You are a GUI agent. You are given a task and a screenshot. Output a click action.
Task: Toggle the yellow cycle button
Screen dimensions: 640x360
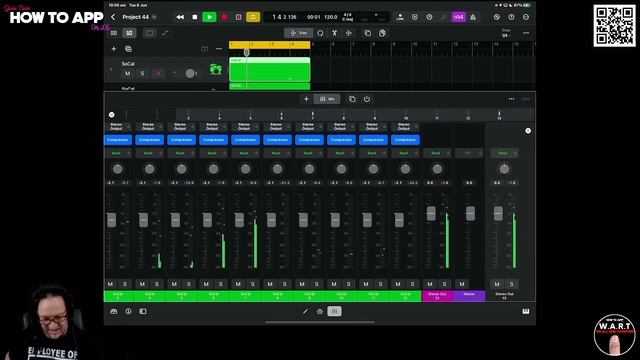pyautogui.click(x=253, y=17)
